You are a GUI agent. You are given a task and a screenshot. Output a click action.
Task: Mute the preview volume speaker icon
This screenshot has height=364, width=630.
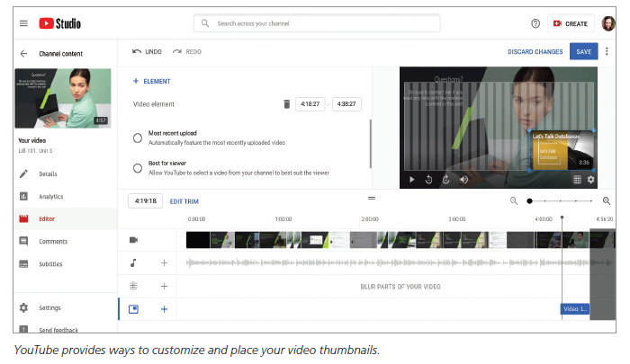[464, 180]
